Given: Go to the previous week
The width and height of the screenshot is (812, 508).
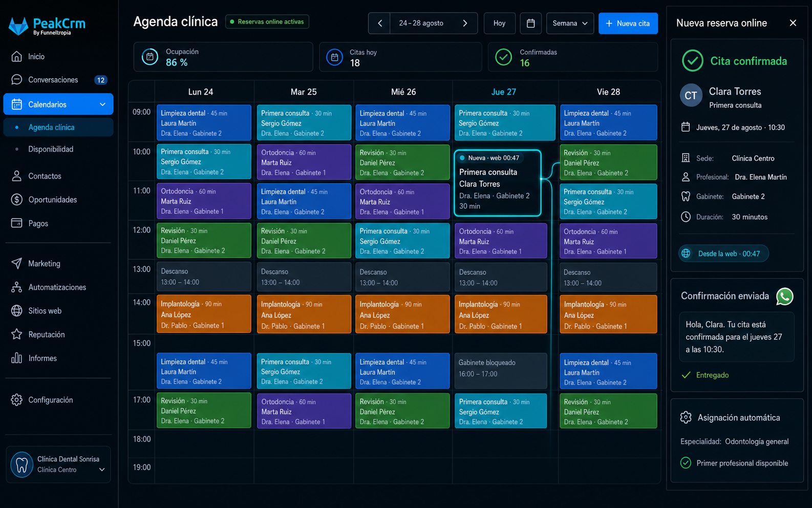Looking at the screenshot, I should point(380,24).
